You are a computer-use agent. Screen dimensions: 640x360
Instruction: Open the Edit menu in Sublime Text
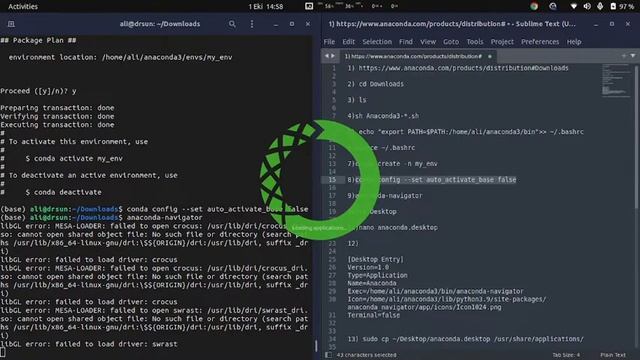pyautogui.click(x=348, y=42)
